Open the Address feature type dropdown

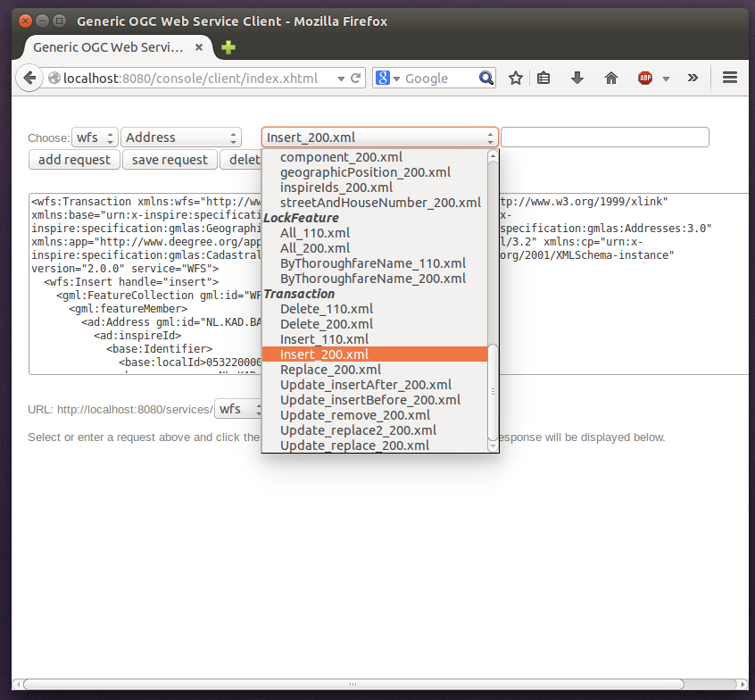[180, 137]
